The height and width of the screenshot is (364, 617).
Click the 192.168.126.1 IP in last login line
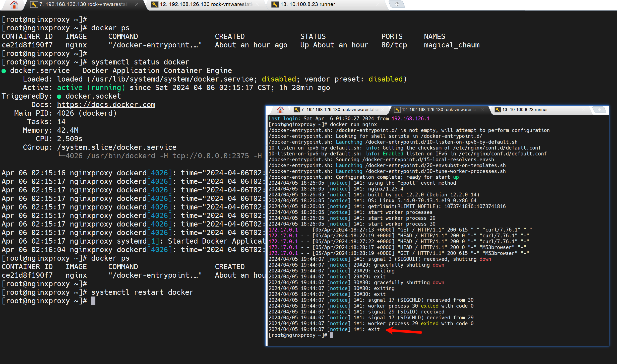(x=410, y=118)
